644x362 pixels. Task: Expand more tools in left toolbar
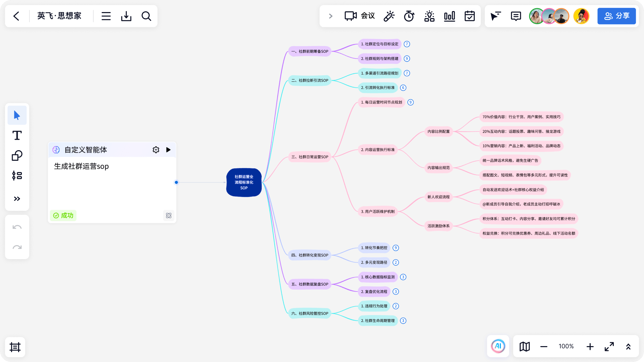click(17, 199)
